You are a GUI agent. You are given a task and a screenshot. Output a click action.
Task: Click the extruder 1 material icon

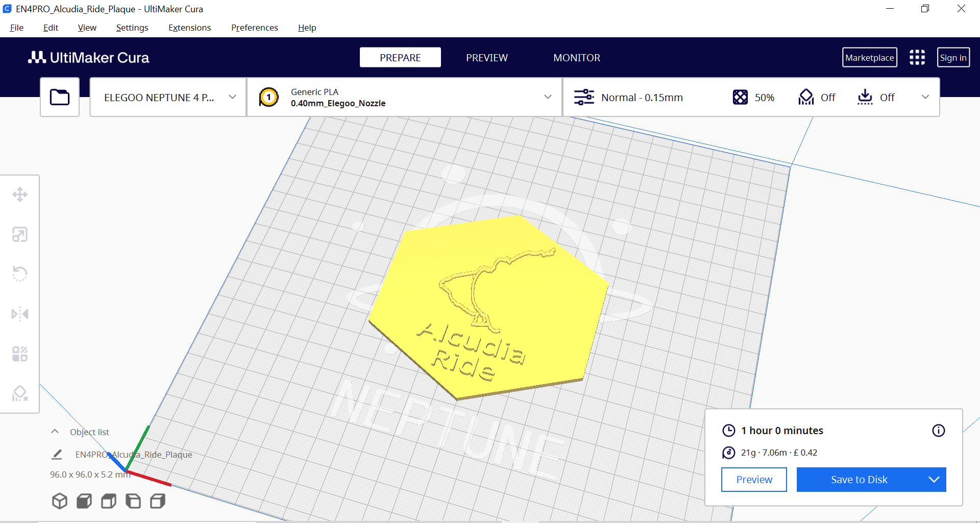pyautogui.click(x=269, y=97)
